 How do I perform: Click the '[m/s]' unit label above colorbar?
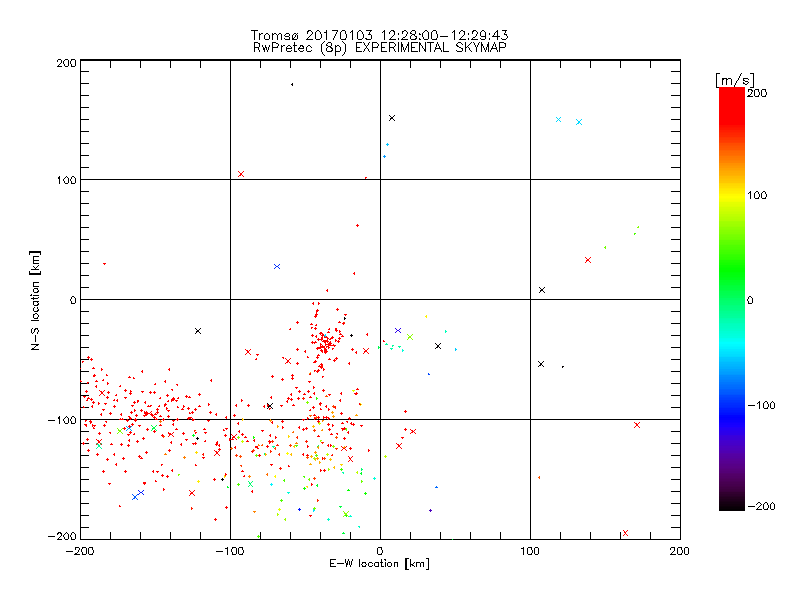pyautogui.click(x=734, y=80)
